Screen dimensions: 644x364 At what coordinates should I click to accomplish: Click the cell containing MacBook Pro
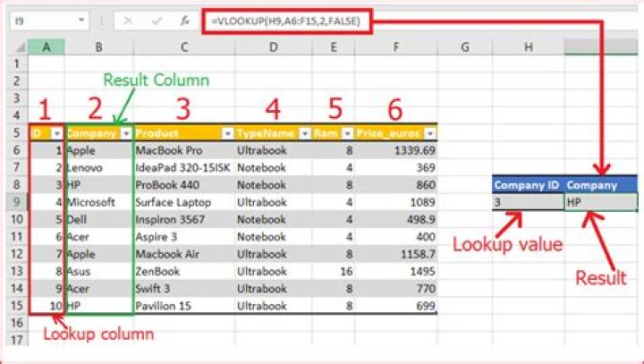tap(184, 150)
